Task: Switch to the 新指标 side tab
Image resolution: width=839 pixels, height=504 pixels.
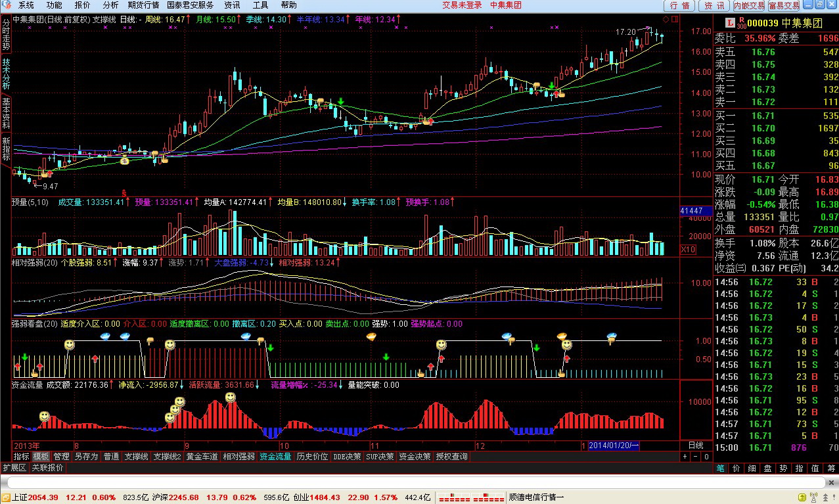Action: pos(6,150)
